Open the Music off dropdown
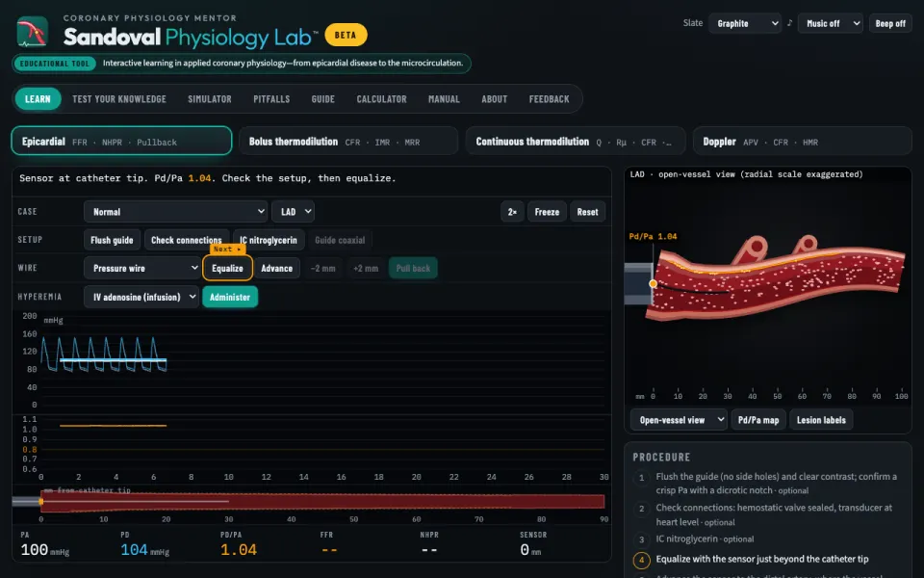The image size is (924, 578). [831, 23]
